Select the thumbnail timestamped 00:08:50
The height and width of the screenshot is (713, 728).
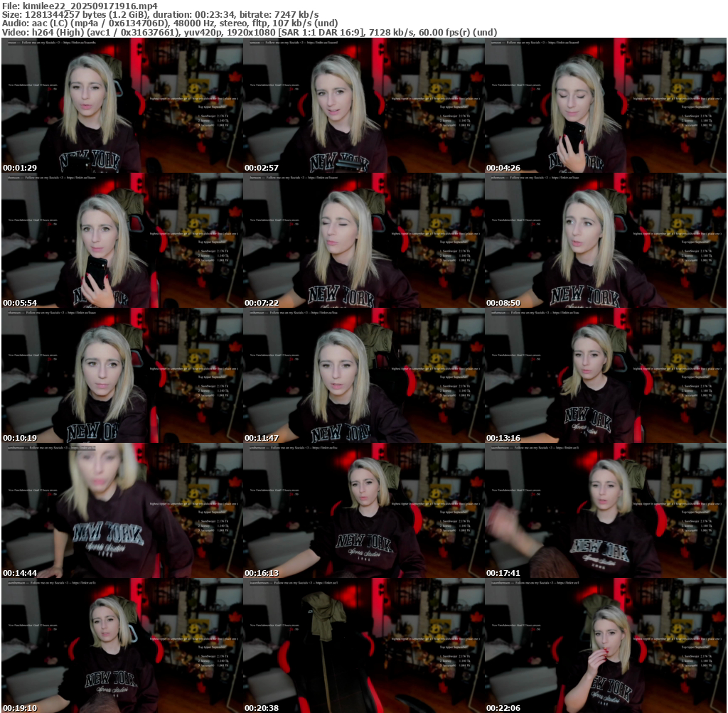click(606, 240)
